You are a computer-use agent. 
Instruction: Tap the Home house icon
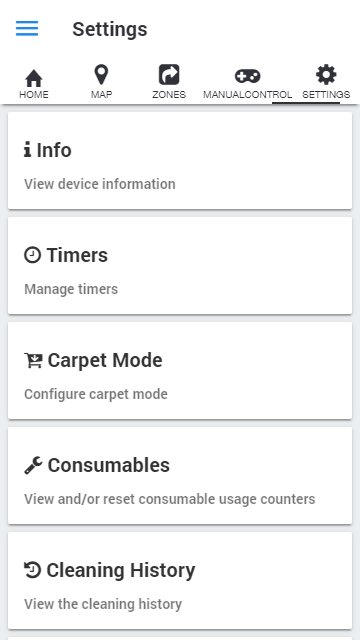point(33,78)
